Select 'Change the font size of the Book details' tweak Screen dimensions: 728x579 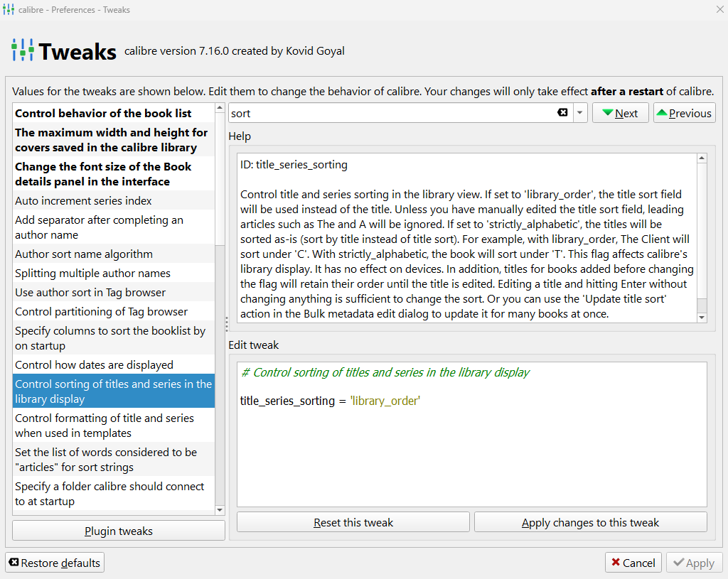coord(114,174)
